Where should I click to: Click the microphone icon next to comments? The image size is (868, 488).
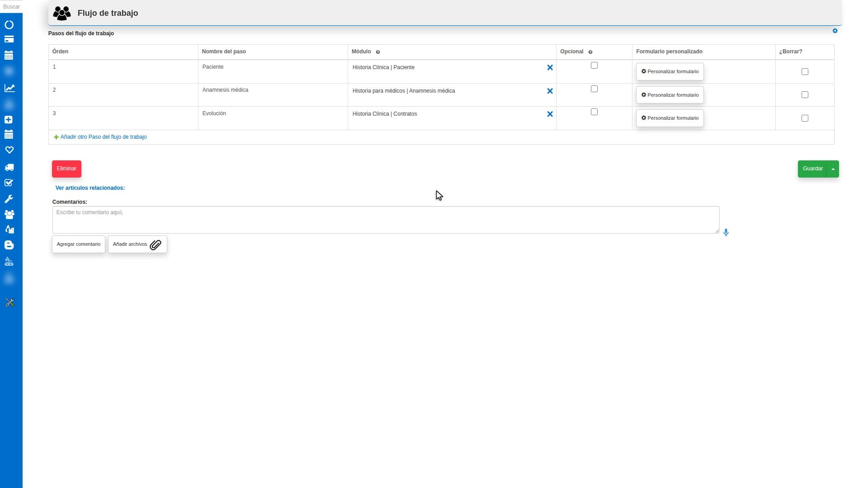click(x=726, y=232)
